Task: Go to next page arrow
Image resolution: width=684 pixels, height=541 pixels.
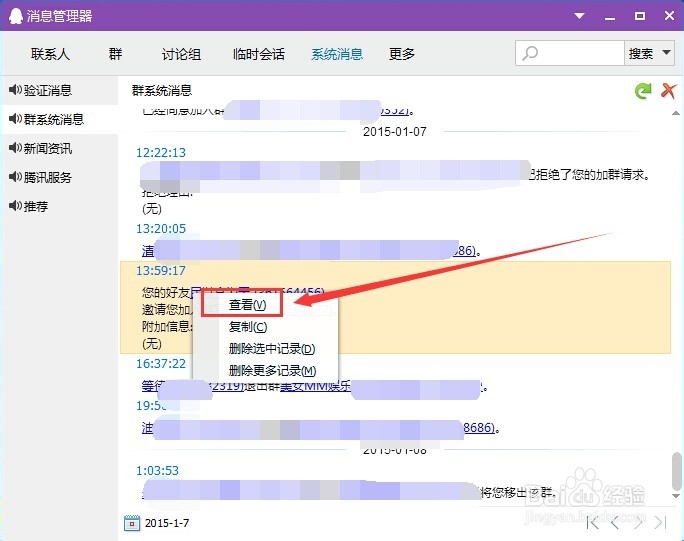Action: click(x=639, y=522)
